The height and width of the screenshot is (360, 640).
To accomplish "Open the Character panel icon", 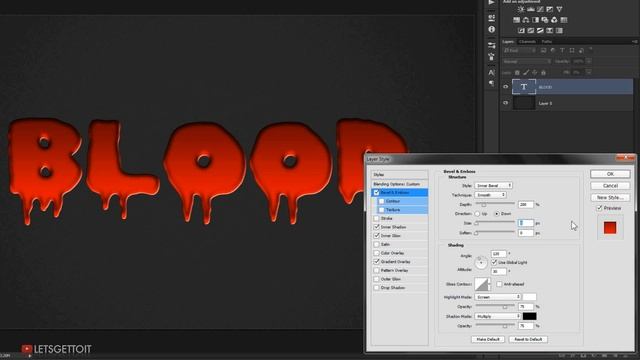I will point(491,72).
